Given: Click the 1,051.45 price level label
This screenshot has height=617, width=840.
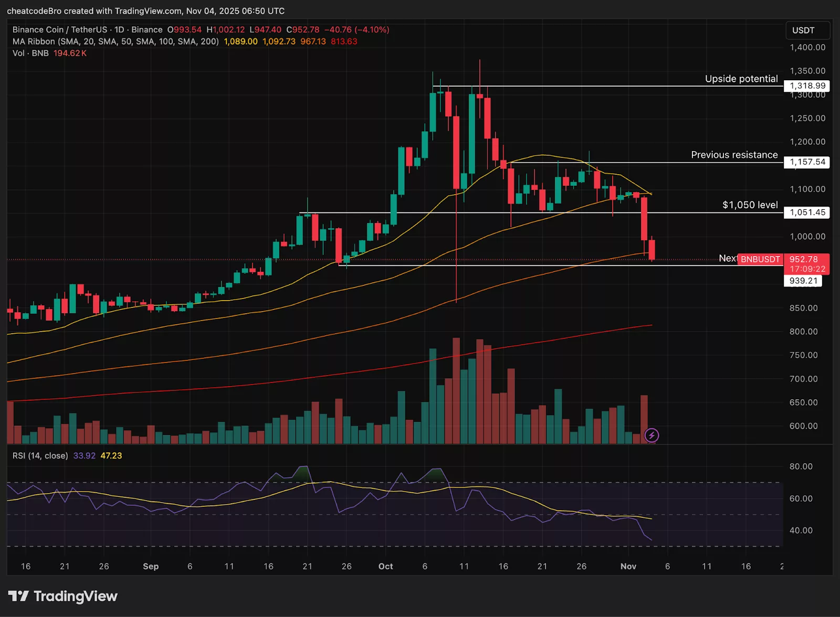Looking at the screenshot, I should coord(807,212).
